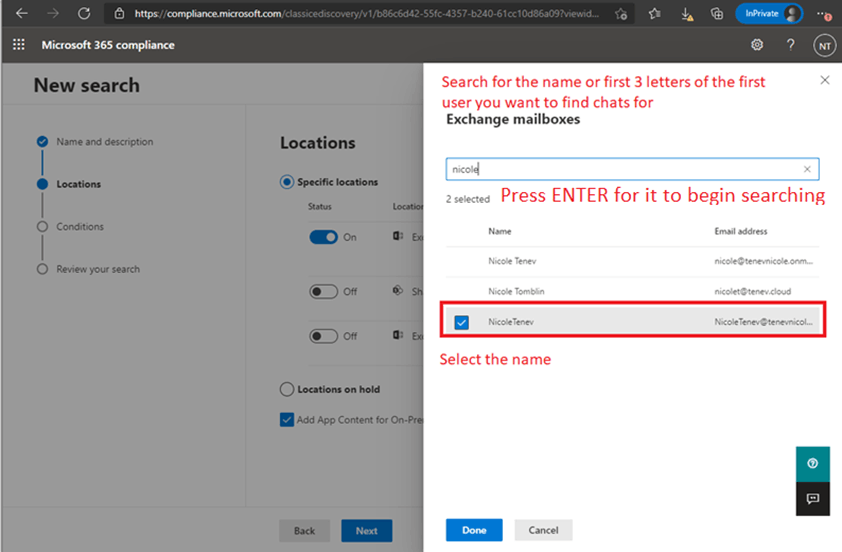Go back using the browser back arrow
The height and width of the screenshot is (552, 842).
21,13
